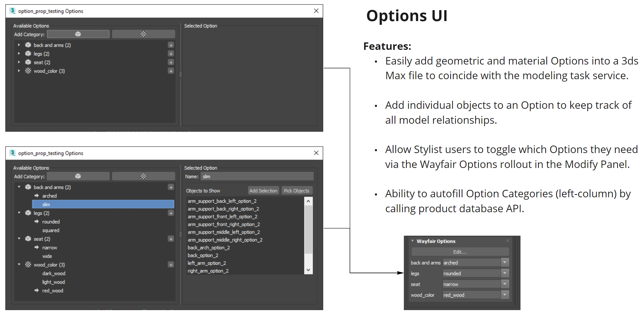Collapse the Wayfair Options rollout
This screenshot has height=317, width=644.
tap(412, 241)
